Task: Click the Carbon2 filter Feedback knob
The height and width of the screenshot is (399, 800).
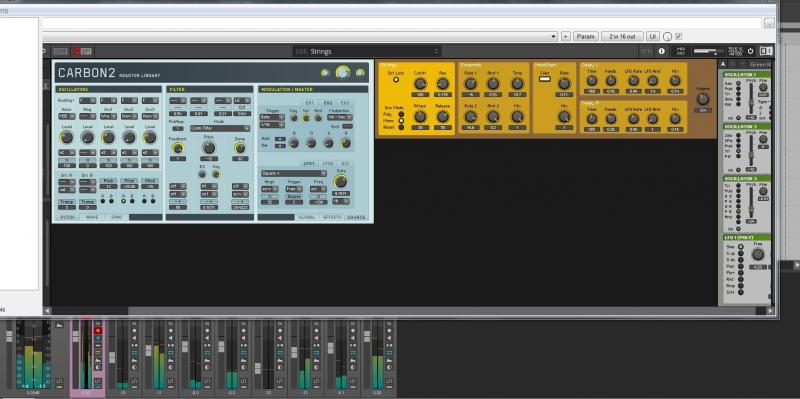Action: coord(178,148)
